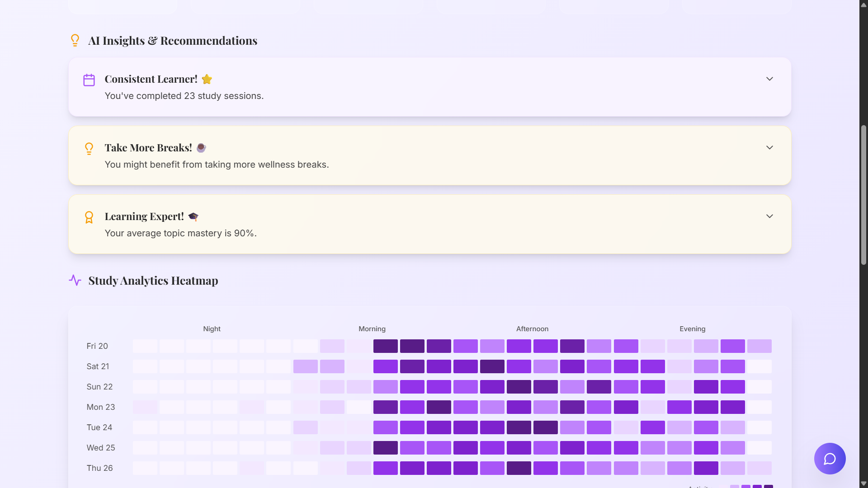Image resolution: width=868 pixels, height=488 pixels.
Task: Open the floating chat bubble button
Action: click(x=830, y=458)
